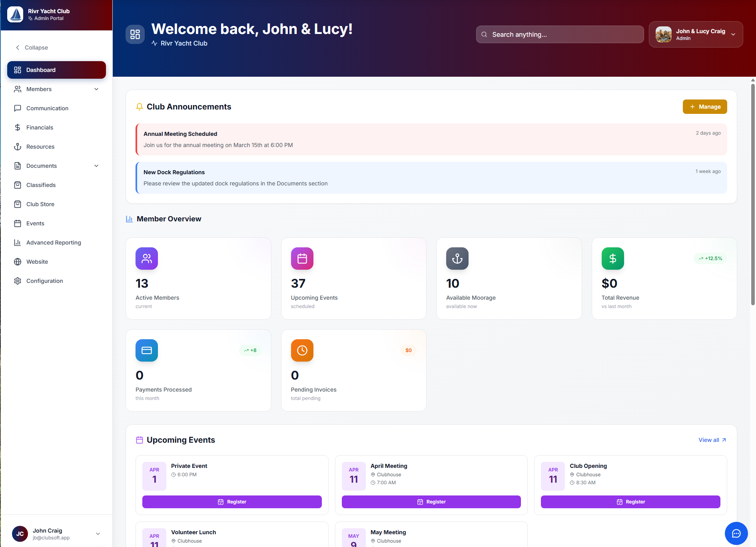Viewport: 756px width, 547px height.
Task: Click the Rivr Yacht Club sailboat logo
Action: point(15,14)
